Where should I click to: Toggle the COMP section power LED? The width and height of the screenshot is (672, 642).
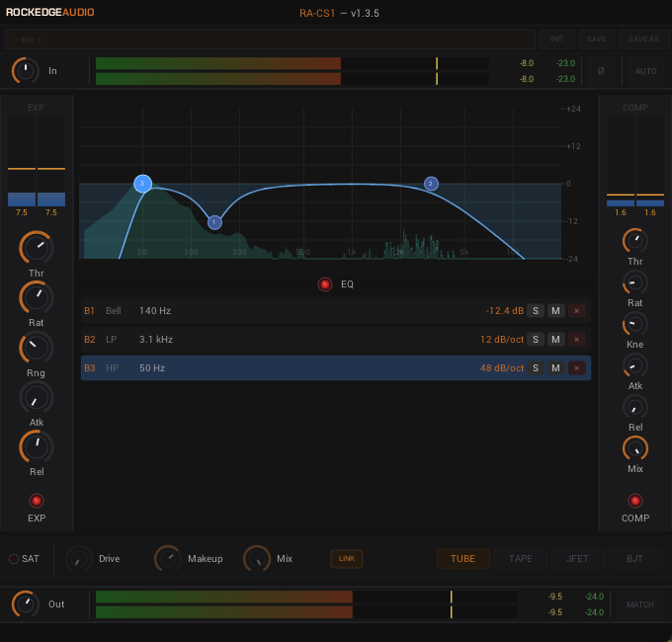click(x=634, y=500)
